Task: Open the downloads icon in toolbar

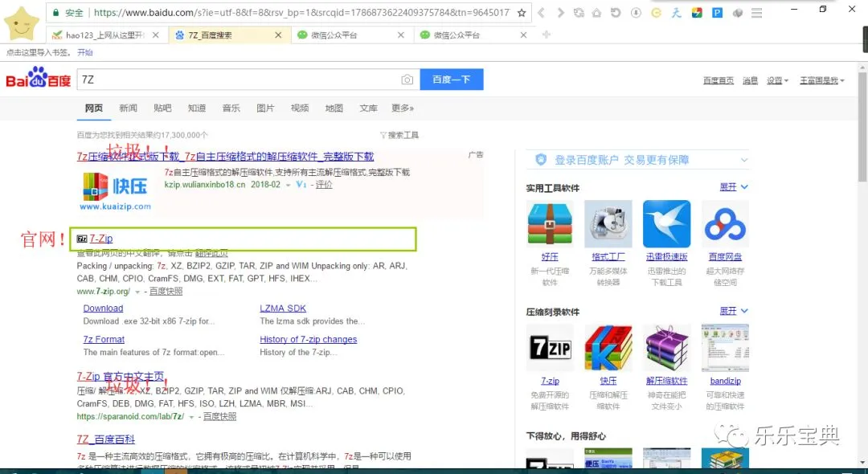Action: [x=636, y=12]
